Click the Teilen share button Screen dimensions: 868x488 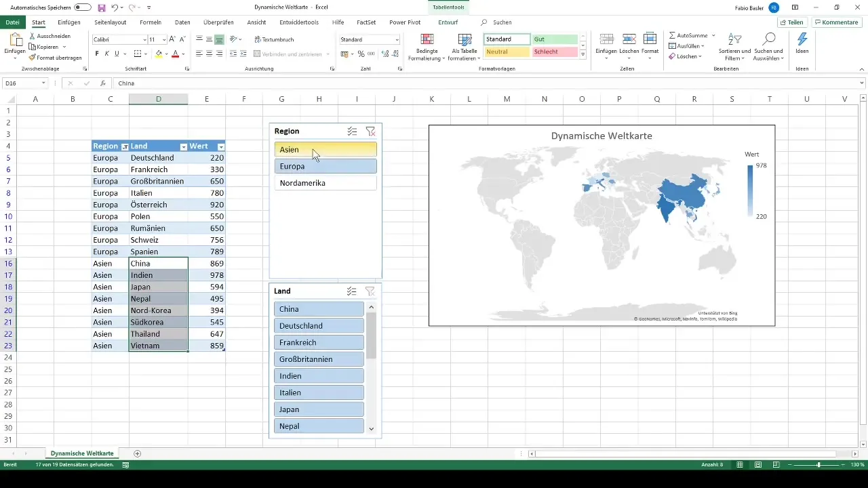click(792, 22)
